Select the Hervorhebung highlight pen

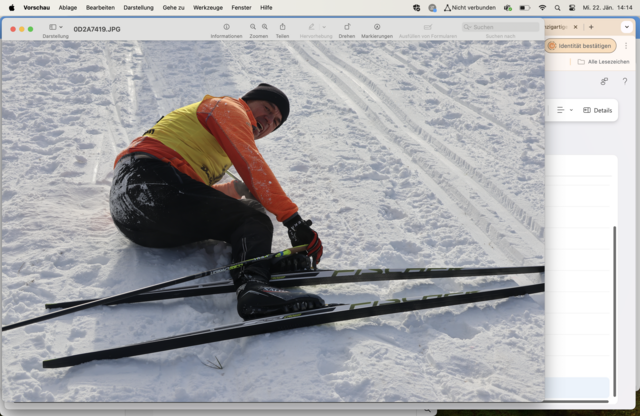[x=311, y=27]
